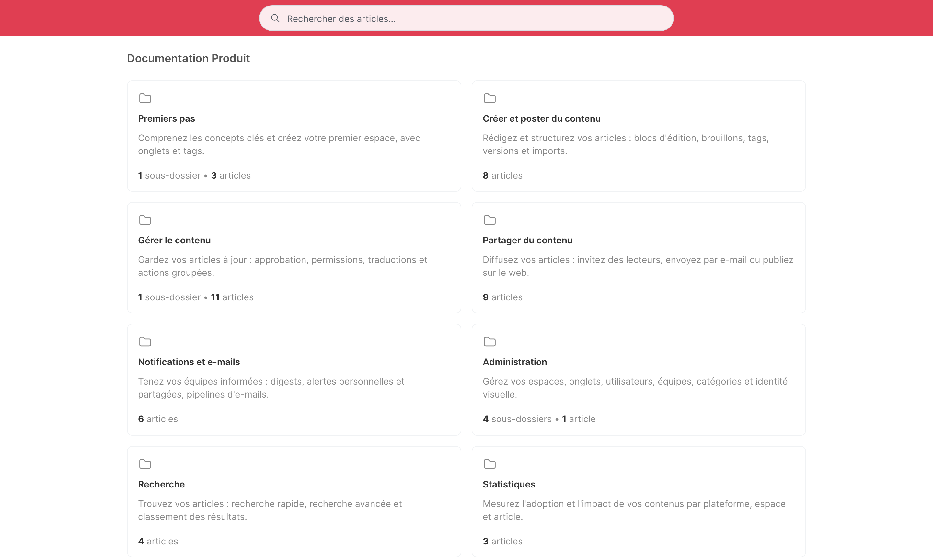The width and height of the screenshot is (933, 560).
Task: Click the search magnifier icon
Action: click(275, 18)
